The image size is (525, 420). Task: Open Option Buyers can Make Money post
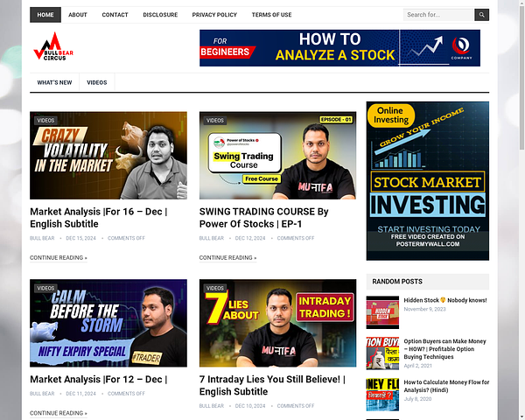coord(446,346)
